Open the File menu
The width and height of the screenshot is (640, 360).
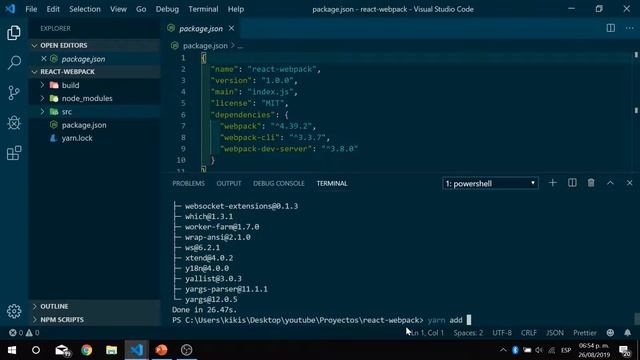pyautogui.click(x=31, y=9)
